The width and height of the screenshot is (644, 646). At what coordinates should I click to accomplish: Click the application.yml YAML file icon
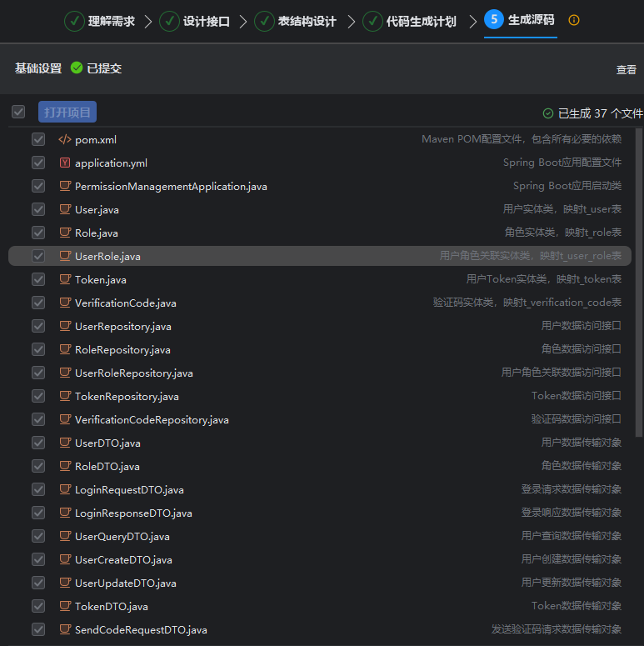coord(64,163)
